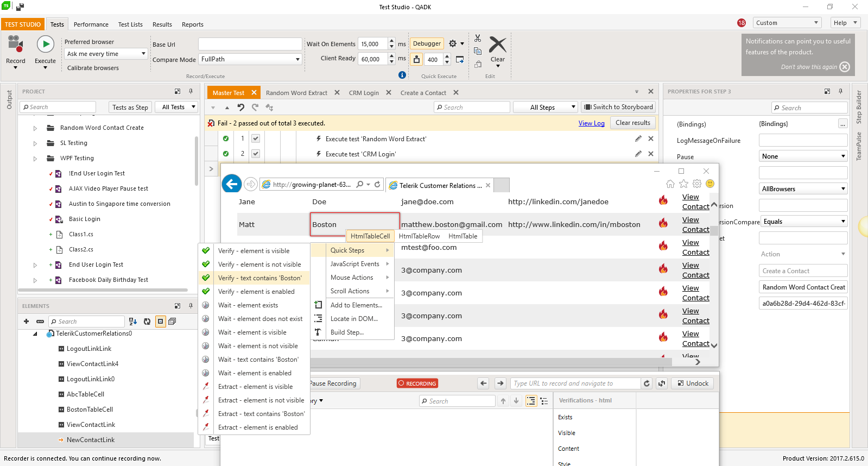Pin the Project panel with pushpin icon
Viewport: 868px width, 466px height.
191,91
